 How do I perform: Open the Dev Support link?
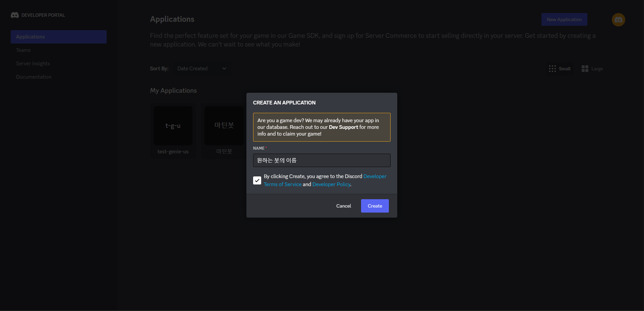[343, 127]
